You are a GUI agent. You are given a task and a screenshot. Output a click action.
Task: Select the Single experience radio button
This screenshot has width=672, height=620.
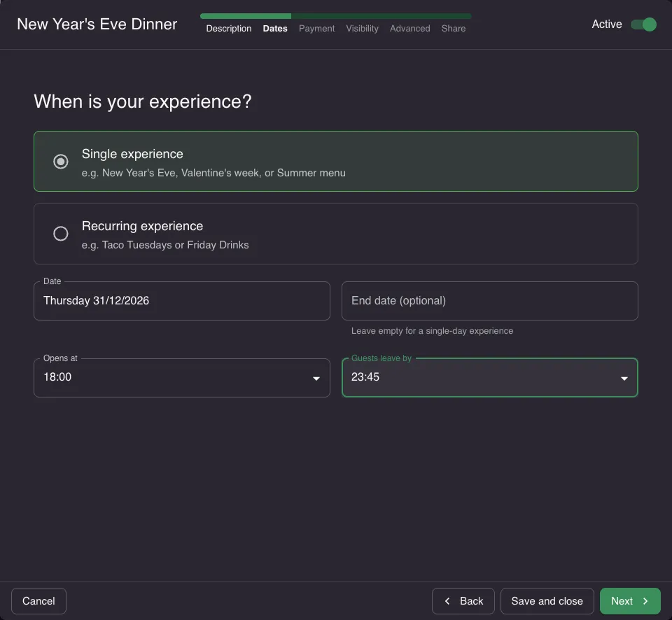click(x=60, y=162)
